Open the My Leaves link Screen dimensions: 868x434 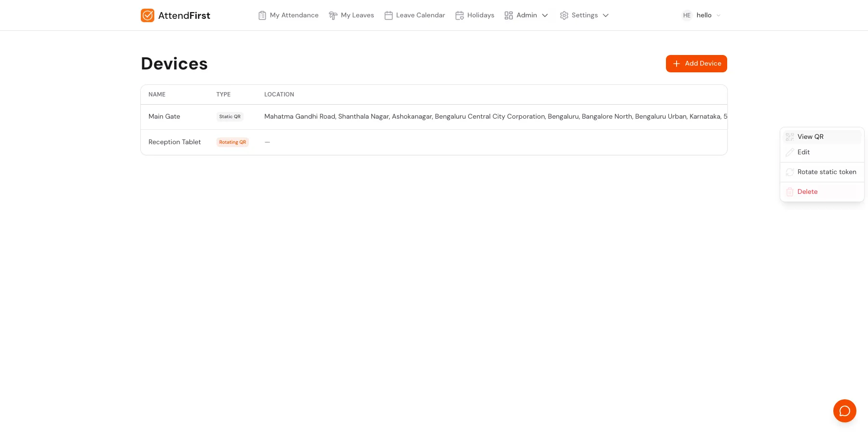coord(357,15)
